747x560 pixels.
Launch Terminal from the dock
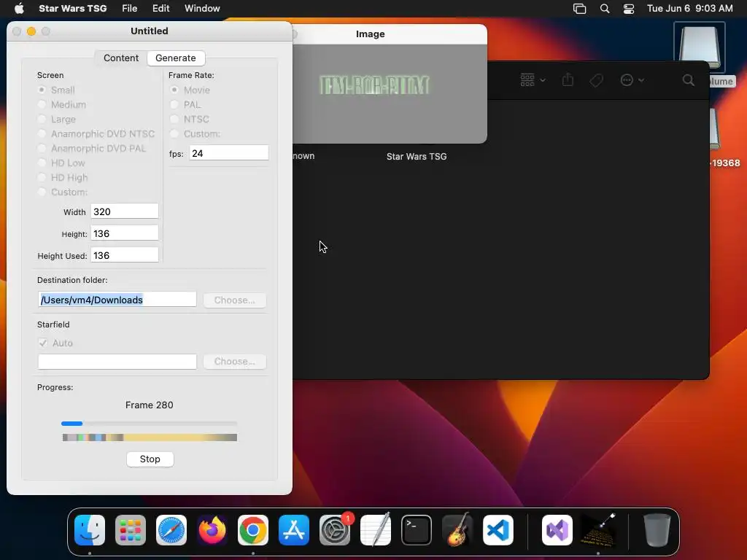pos(417,530)
